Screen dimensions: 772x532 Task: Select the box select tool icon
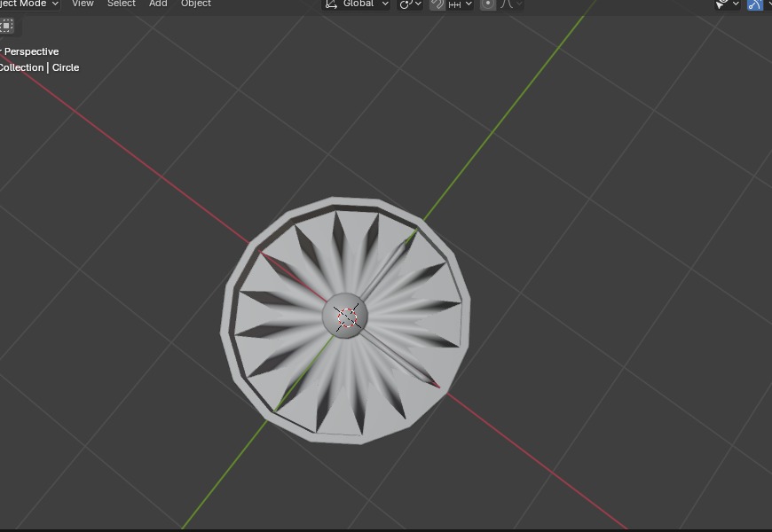click(7, 25)
